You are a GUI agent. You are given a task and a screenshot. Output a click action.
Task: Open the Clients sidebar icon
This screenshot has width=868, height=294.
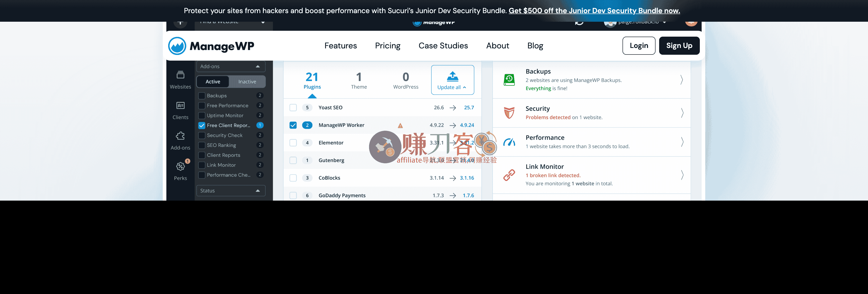click(180, 106)
